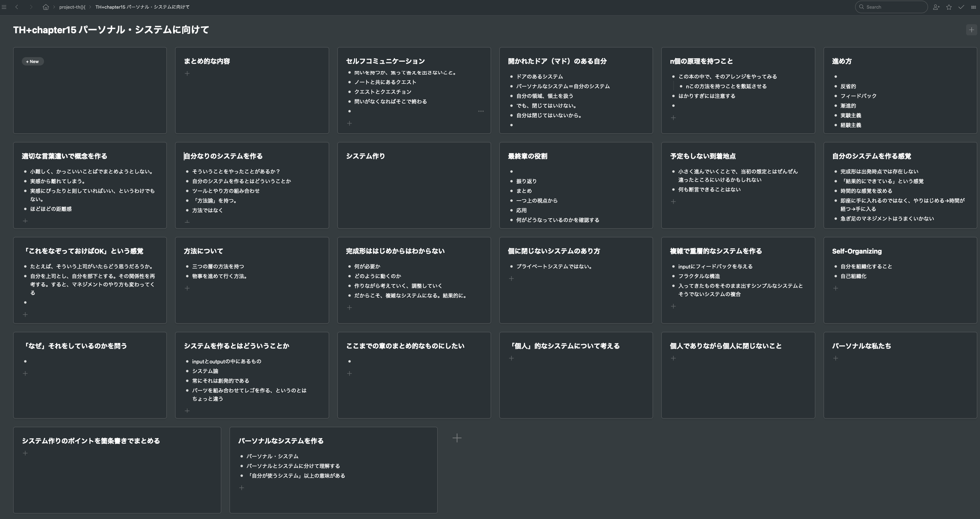Toggle the star to favorite this whiteboard
980x519 pixels.
(949, 7)
